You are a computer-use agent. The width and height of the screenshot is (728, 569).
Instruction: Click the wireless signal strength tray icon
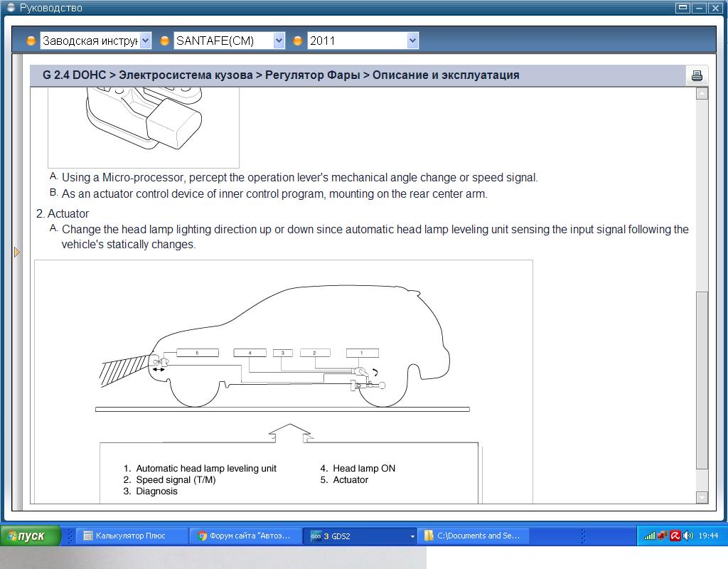(649, 536)
